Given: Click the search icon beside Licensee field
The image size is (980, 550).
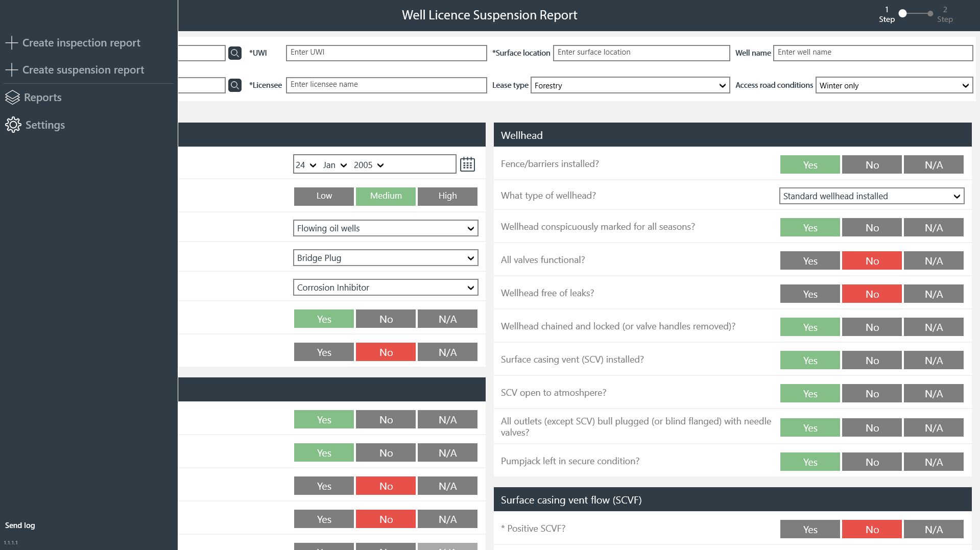Looking at the screenshot, I should point(235,85).
